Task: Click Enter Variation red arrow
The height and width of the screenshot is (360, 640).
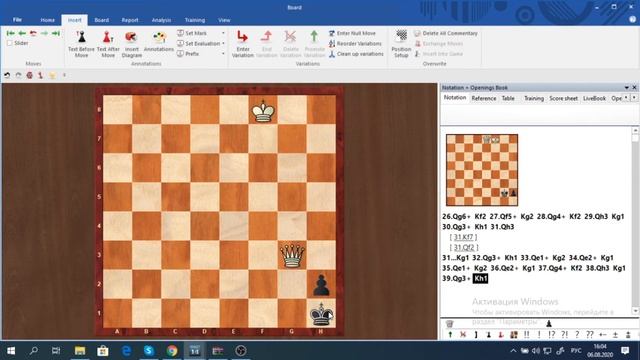Action: click(242, 37)
